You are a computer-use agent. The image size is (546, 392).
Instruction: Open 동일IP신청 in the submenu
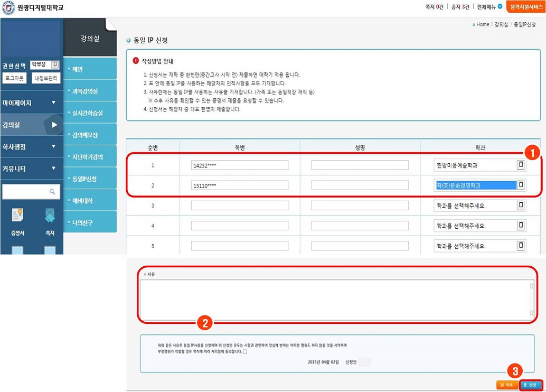[84, 179]
